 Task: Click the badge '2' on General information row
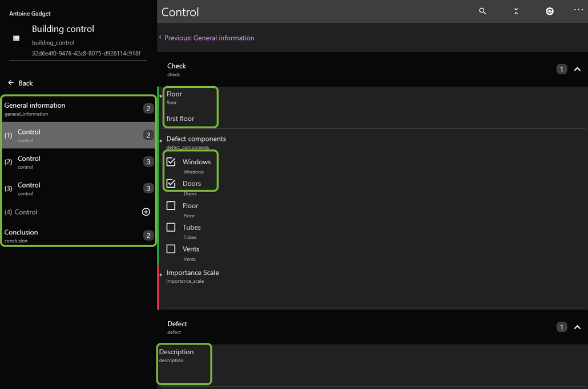pyautogui.click(x=148, y=109)
